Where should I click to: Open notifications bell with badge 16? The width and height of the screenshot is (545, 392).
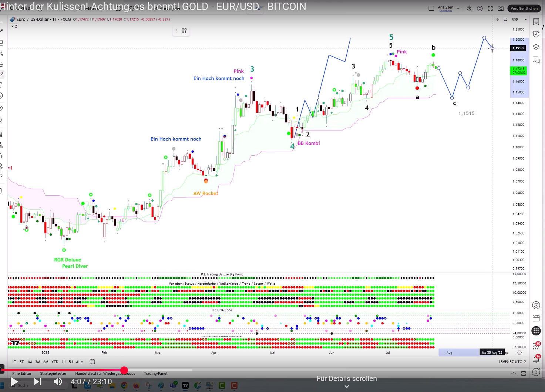[x=536, y=359]
